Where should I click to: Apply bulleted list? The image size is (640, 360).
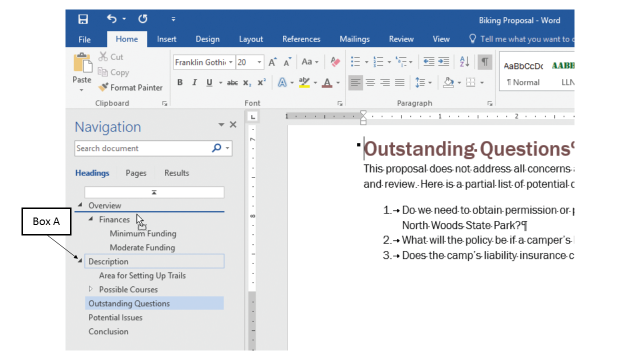click(356, 62)
